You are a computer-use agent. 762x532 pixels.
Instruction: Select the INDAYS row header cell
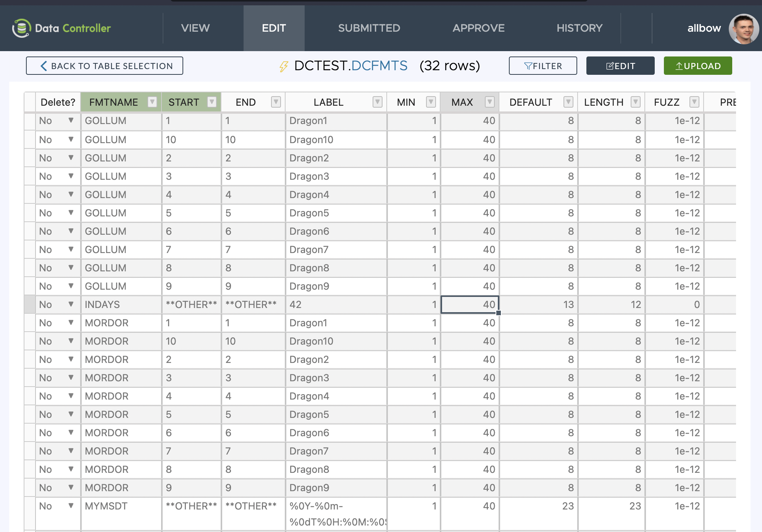(x=30, y=305)
